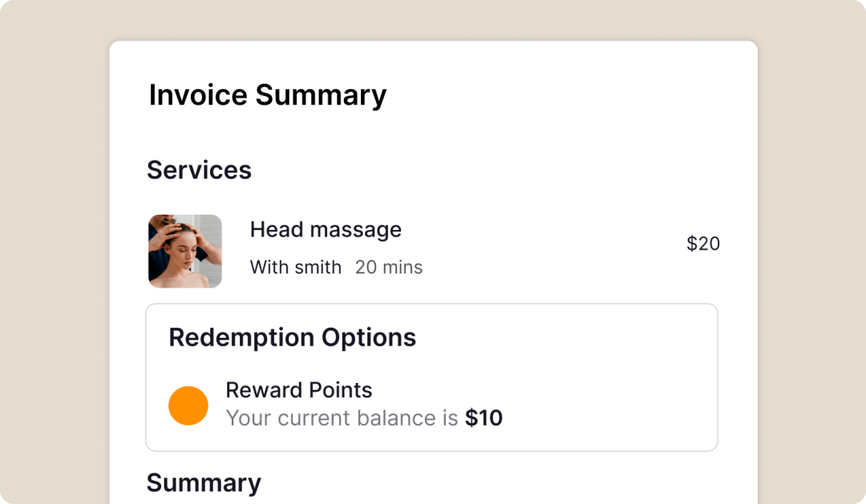Click the Summary section heading at bottom
Viewport: 866px width, 504px height.
(204, 483)
